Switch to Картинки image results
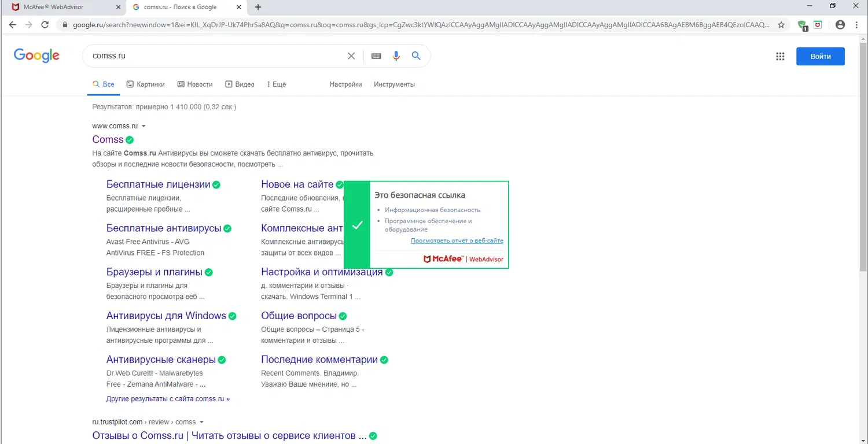Image resolution: width=868 pixels, height=444 pixels. pos(145,84)
